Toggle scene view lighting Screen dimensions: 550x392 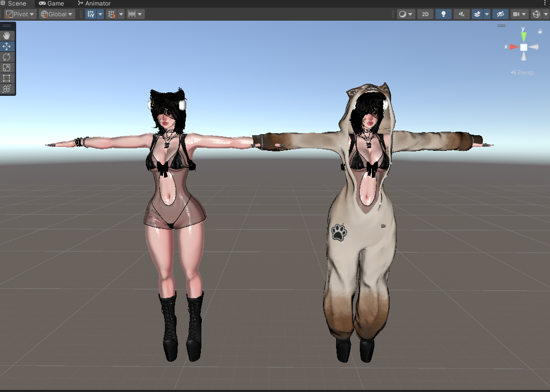tap(443, 14)
